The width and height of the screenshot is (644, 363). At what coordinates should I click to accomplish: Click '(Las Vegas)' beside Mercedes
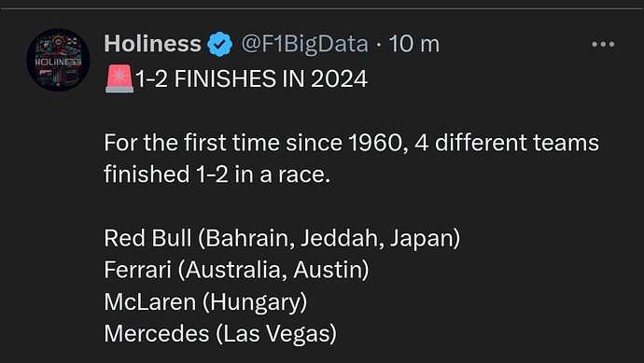pos(276,334)
